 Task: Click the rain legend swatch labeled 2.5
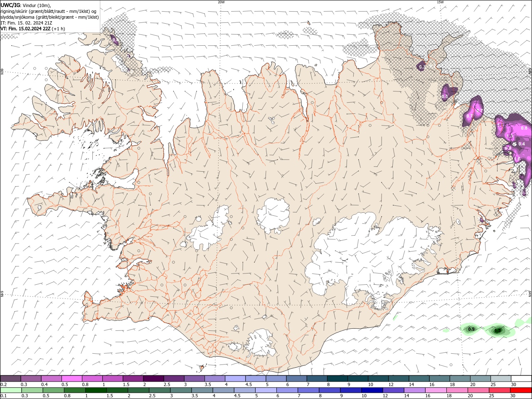coord(160,390)
